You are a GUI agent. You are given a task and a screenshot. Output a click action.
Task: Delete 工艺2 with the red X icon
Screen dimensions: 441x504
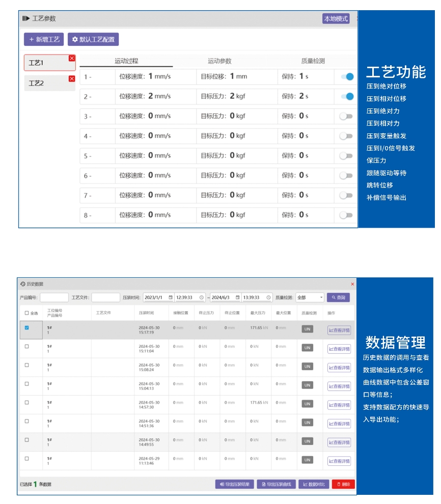click(x=72, y=78)
